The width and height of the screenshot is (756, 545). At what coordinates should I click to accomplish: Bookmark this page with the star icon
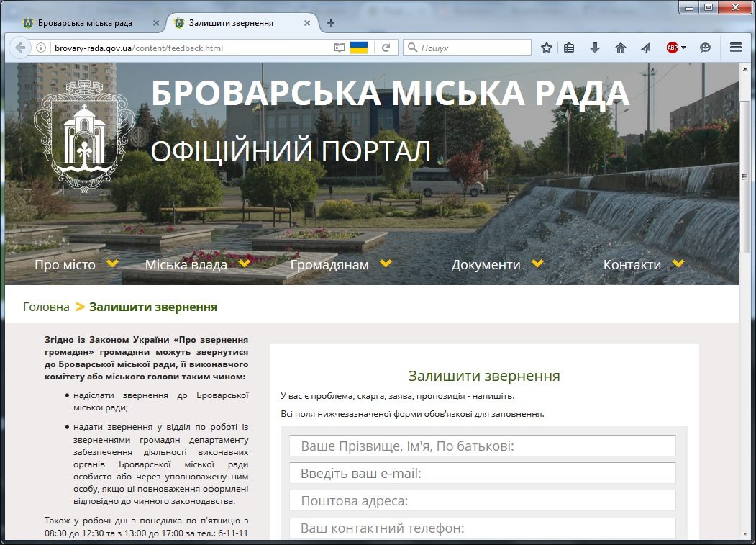pos(546,48)
